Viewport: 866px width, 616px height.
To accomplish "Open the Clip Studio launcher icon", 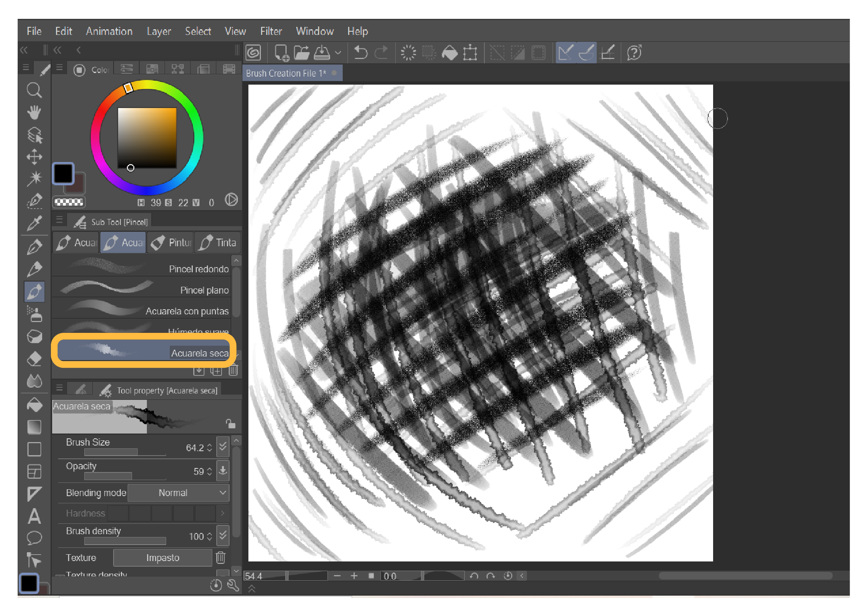I will coord(254,53).
